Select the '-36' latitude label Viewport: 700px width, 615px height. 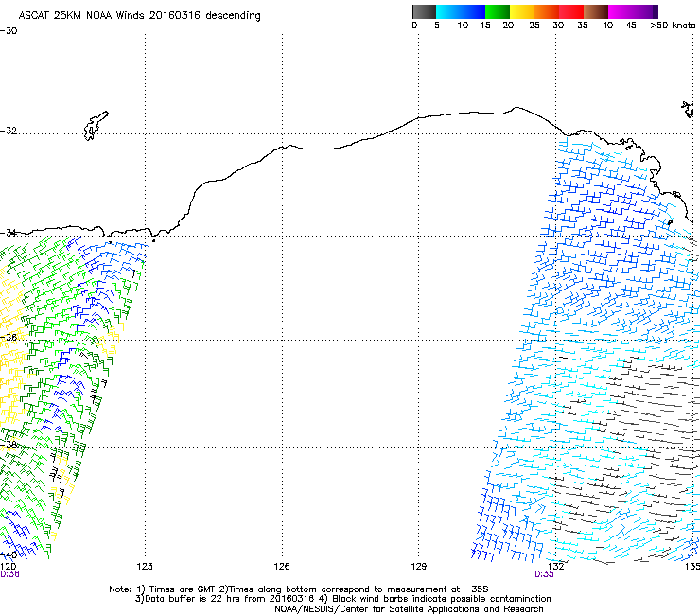[x=9, y=337]
